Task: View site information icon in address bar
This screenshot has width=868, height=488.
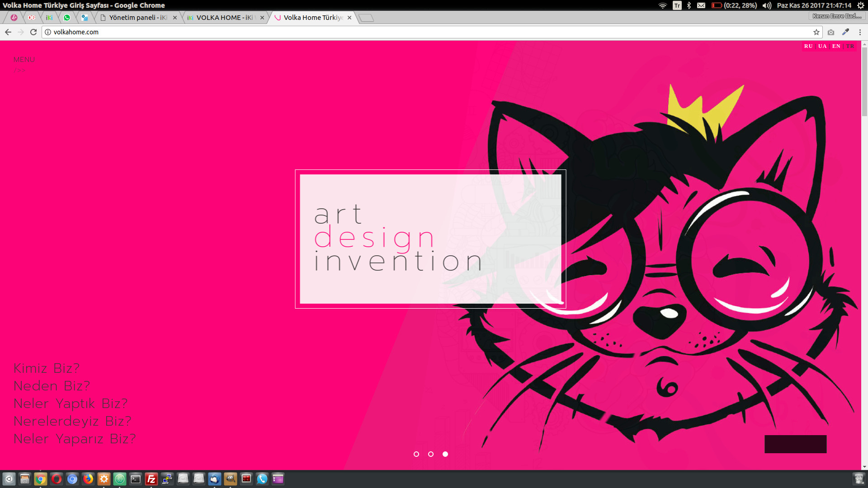Action: coord(48,32)
